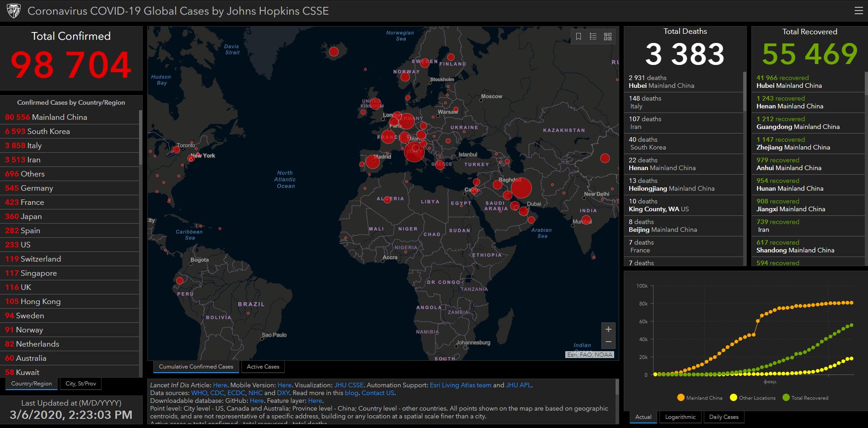Select Japan in country list
This screenshot has height=428, width=868.
pyautogui.click(x=70, y=216)
